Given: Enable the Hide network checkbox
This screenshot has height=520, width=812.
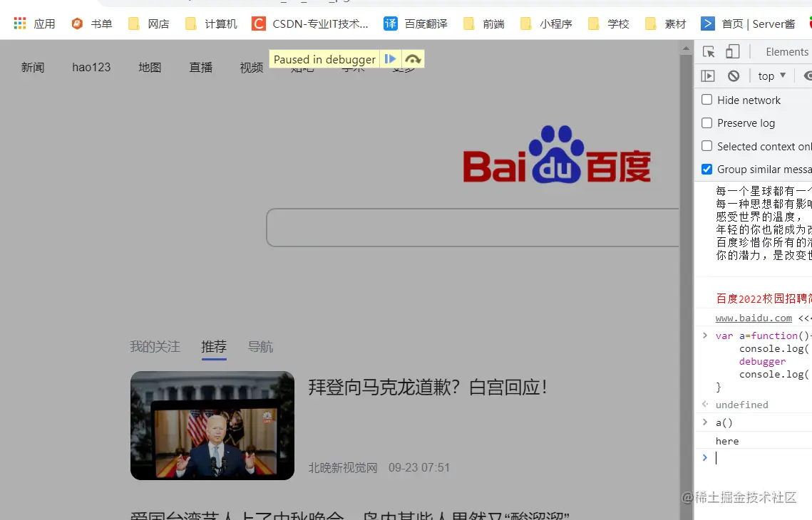Looking at the screenshot, I should (x=707, y=99).
